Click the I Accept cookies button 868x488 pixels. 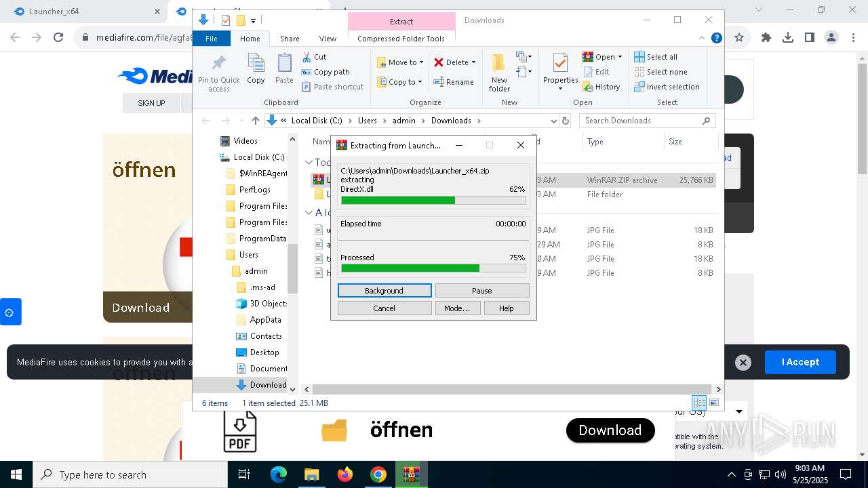(800, 362)
